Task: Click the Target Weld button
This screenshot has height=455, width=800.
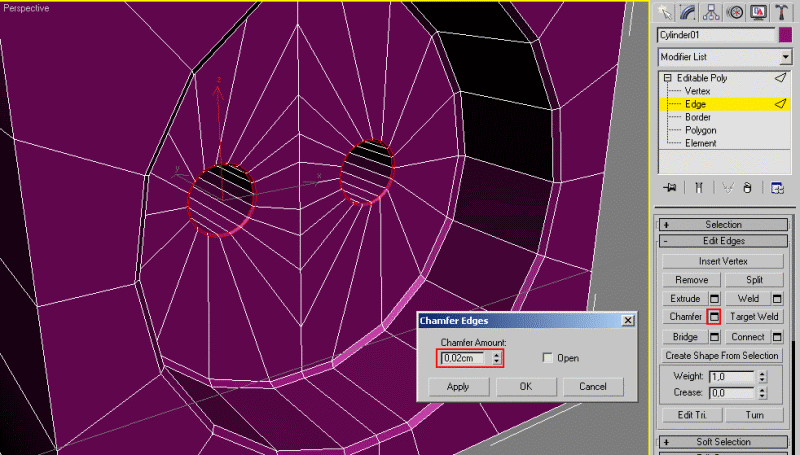Action: (x=754, y=317)
